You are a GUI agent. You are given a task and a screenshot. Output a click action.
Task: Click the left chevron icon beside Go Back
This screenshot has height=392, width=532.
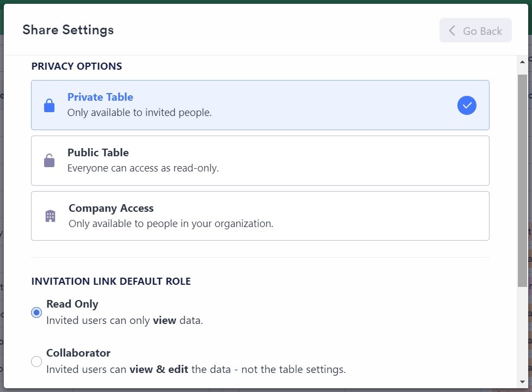[452, 31]
